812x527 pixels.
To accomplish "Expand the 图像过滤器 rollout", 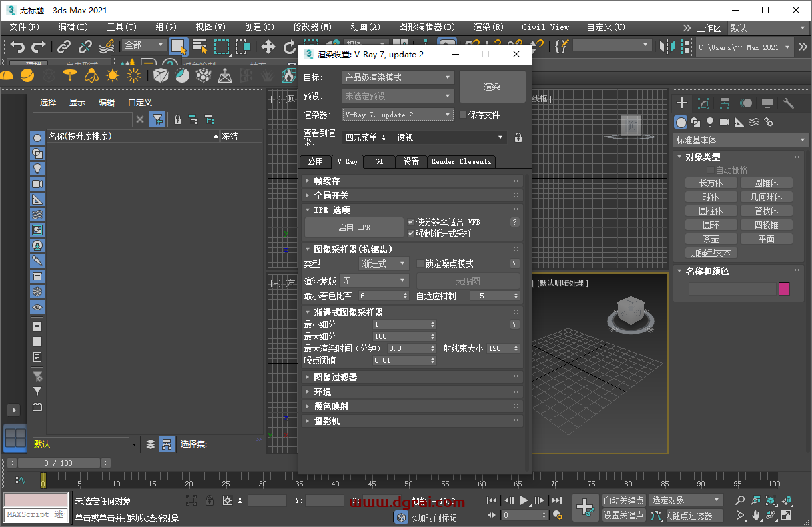I will (411, 377).
